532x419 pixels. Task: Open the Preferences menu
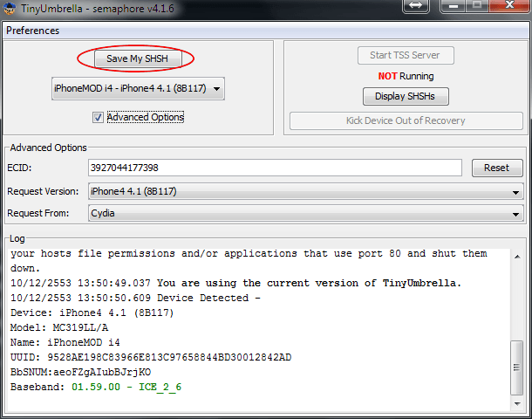point(33,31)
